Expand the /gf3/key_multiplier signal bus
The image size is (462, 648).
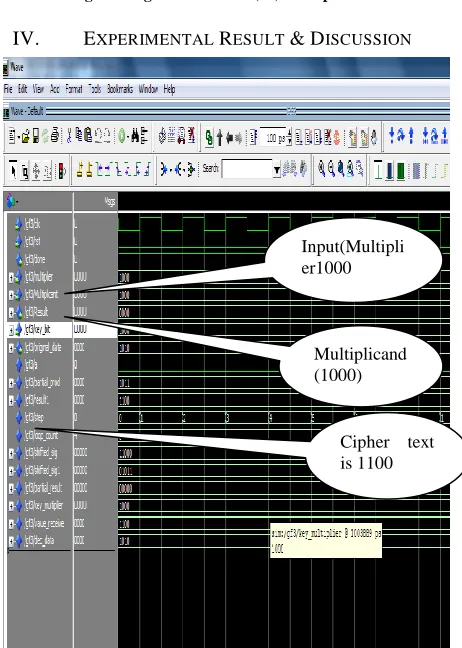coord(12,505)
